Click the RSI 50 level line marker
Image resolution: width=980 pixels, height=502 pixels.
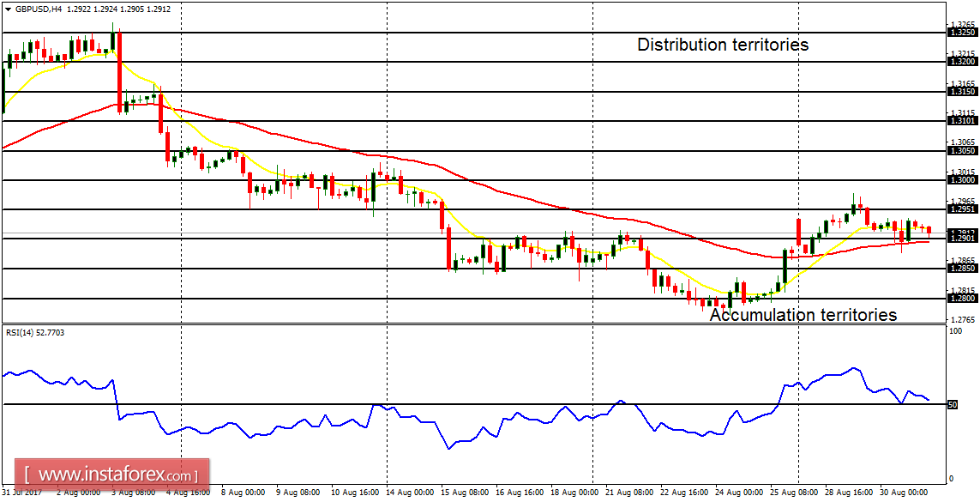953,402
